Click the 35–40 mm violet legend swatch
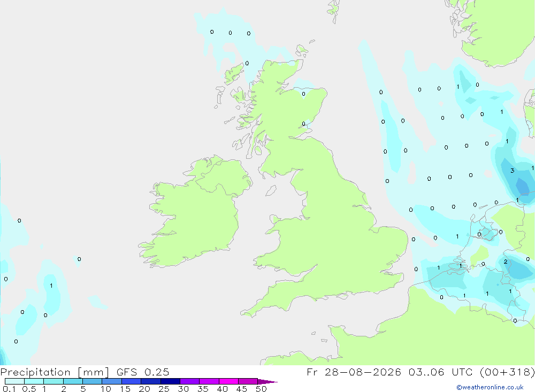Screen dimensions: 535x392 209,381
